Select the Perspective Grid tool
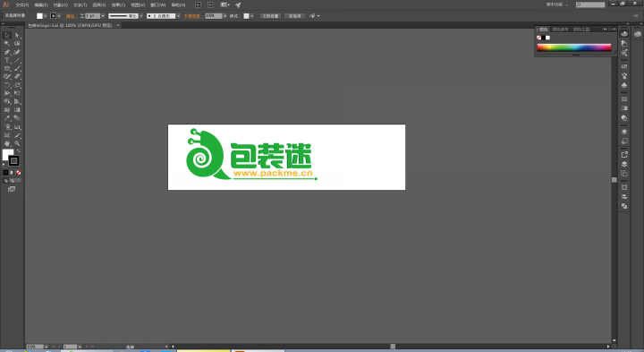This screenshot has height=352, width=644. pyautogui.click(x=17, y=101)
